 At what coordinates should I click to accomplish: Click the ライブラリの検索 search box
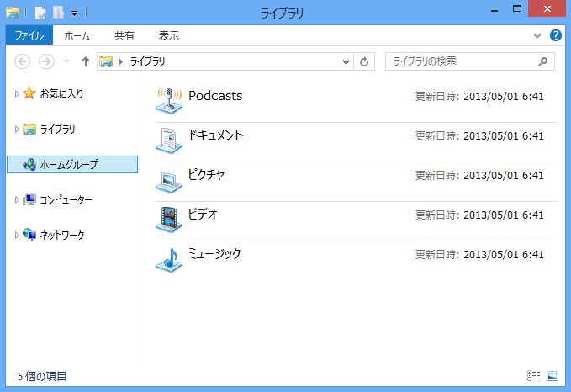pos(470,61)
